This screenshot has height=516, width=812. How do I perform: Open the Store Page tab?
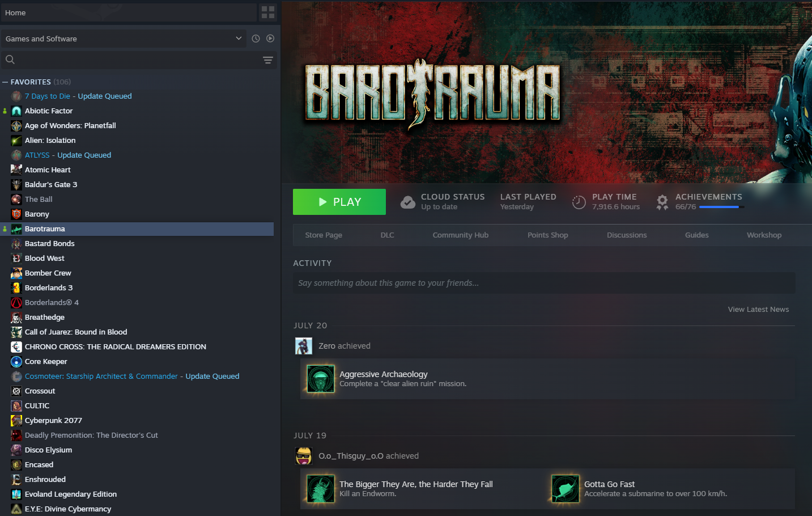pyautogui.click(x=324, y=235)
